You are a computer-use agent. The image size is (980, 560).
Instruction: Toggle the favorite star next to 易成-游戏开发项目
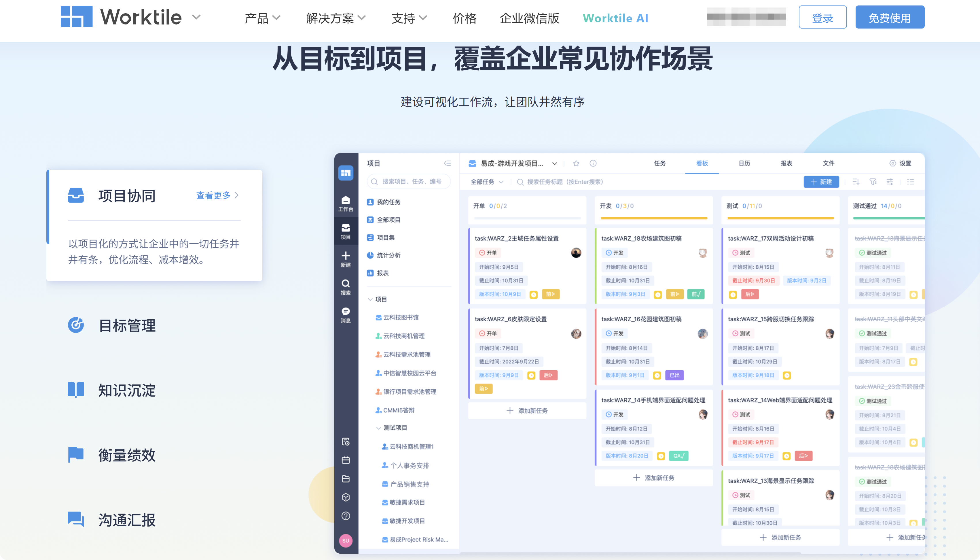[x=576, y=163]
